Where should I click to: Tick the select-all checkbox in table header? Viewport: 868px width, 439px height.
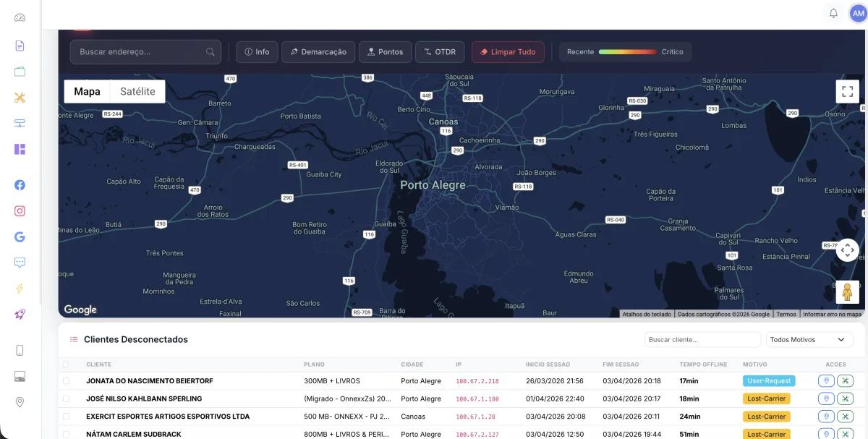[66, 365]
